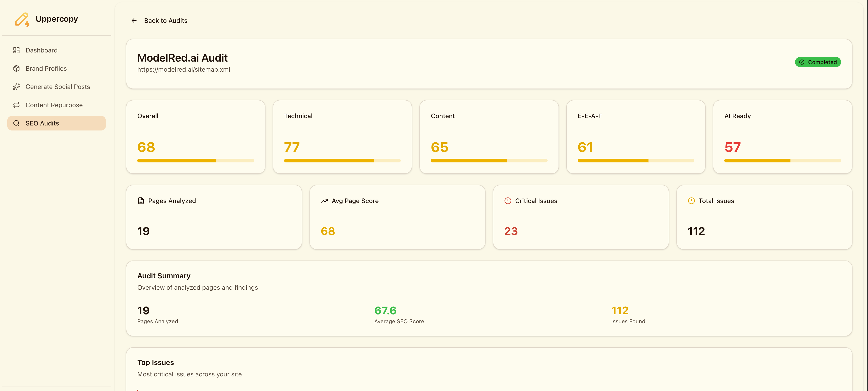Click the Brand Profiles box icon
868x391 pixels.
16,68
